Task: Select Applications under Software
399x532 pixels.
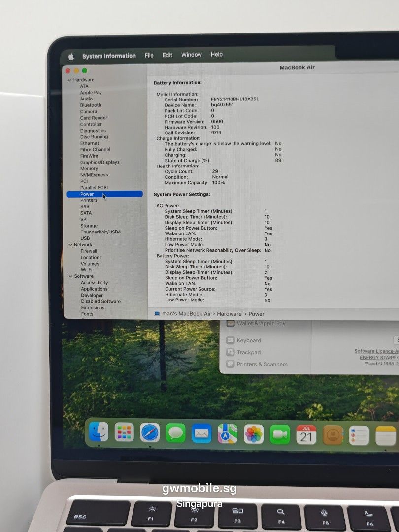Action: pos(94,289)
